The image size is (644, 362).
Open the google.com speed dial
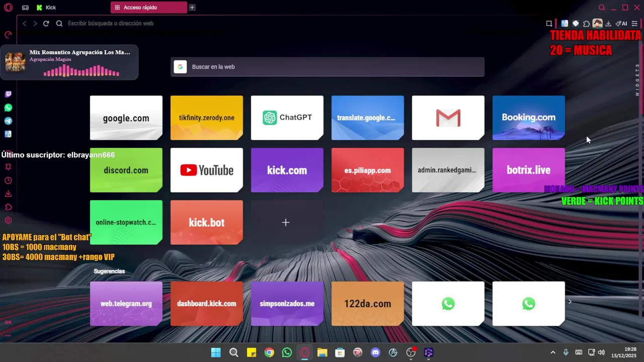click(x=126, y=118)
